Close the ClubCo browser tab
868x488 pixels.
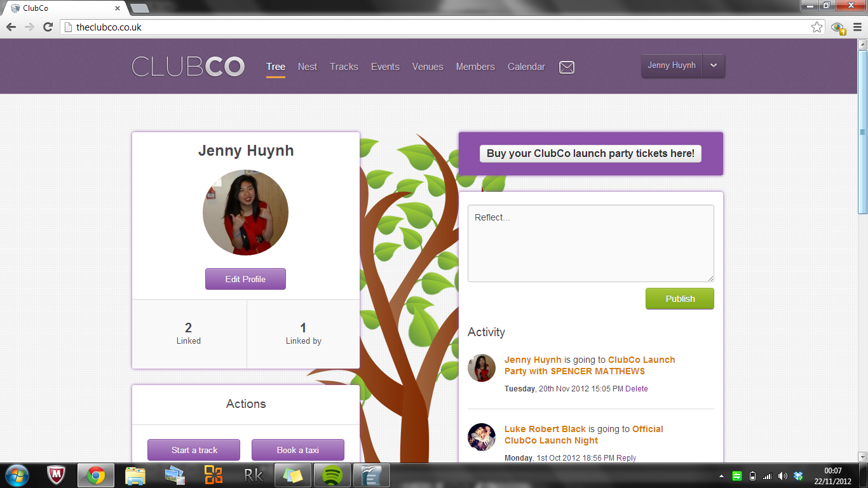[118, 8]
